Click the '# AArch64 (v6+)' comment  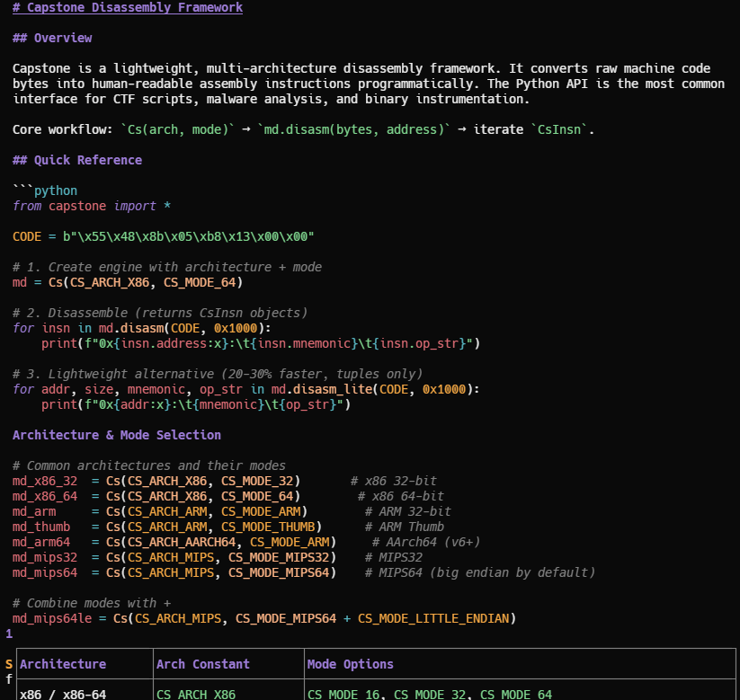(x=426, y=543)
